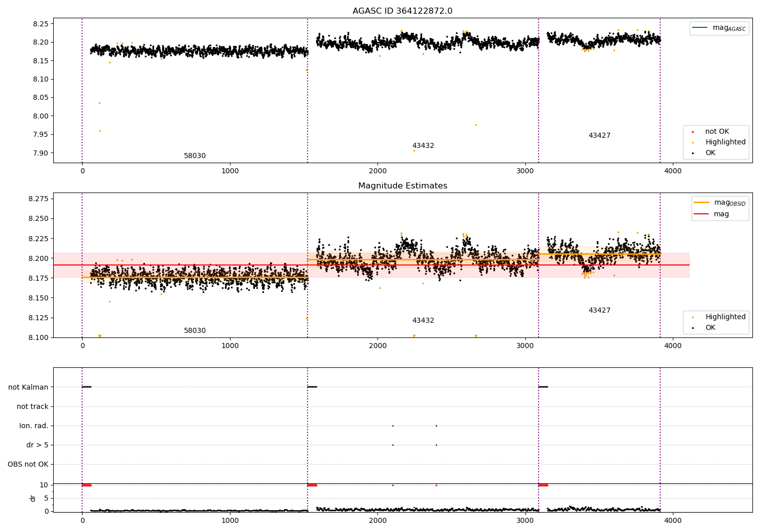The height and width of the screenshot is (532, 760).
Task: Click obsid label 58030 in the Magnitude Estimates plot
Action: point(195,331)
